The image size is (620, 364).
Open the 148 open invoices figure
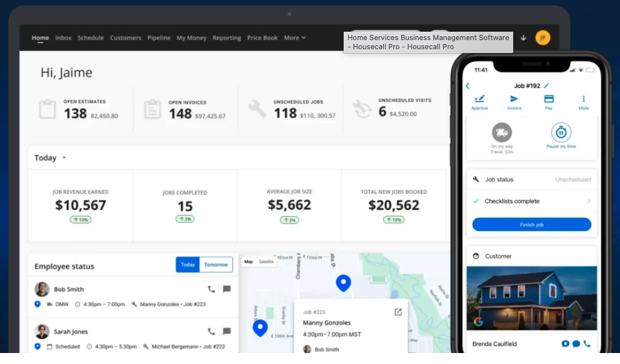point(181,114)
